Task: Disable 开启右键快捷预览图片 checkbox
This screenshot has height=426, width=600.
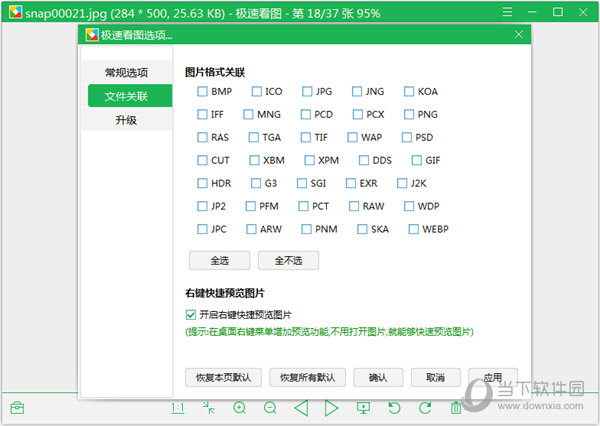Action: click(x=191, y=315)
